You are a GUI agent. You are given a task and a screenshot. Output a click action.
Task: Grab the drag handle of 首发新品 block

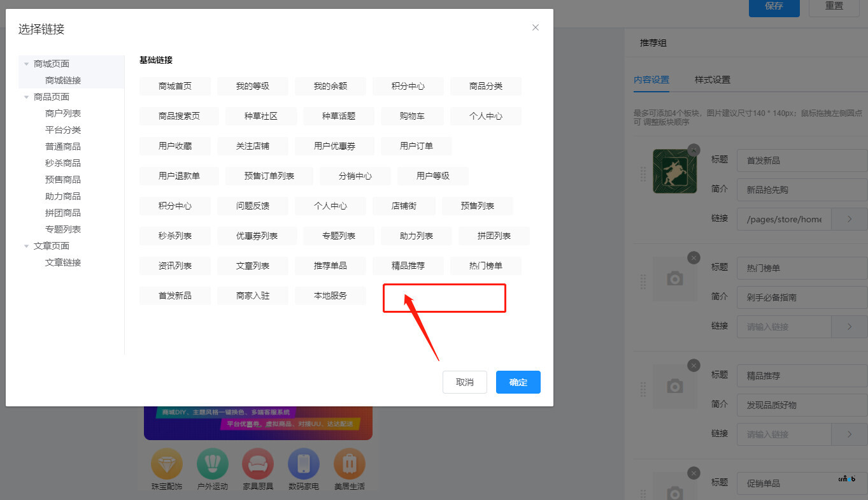(x=643, y=173)
